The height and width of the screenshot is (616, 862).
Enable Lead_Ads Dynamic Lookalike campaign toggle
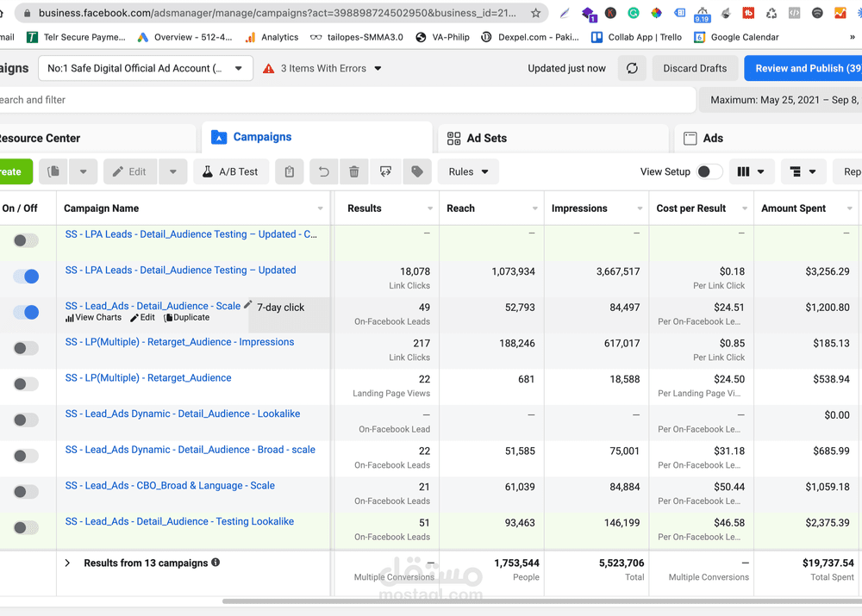[26, 420]
